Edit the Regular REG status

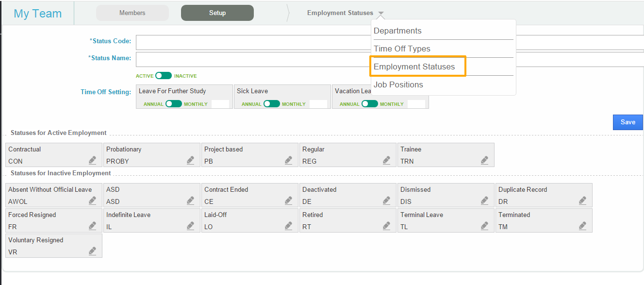pyautogui.click(x=386, y=160)
